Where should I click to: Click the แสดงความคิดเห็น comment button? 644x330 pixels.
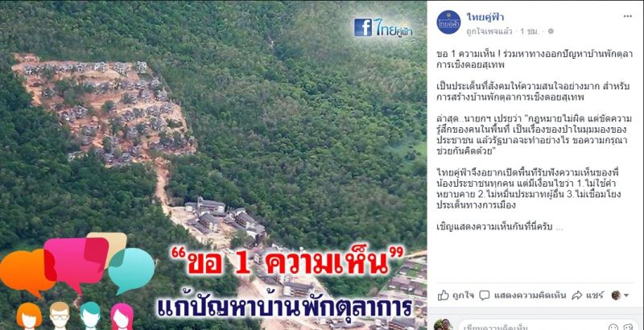[x=522, y=295]
